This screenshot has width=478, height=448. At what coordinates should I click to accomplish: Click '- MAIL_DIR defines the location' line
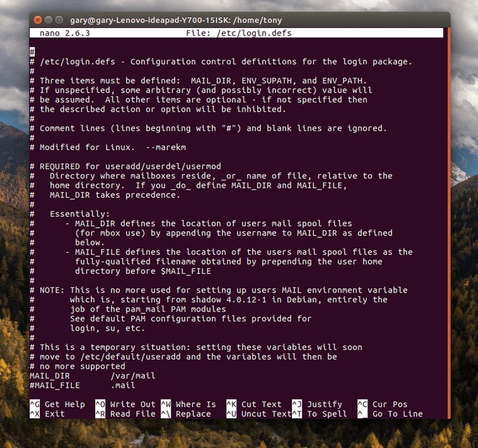pyautogui.click(x=191, y=223)
